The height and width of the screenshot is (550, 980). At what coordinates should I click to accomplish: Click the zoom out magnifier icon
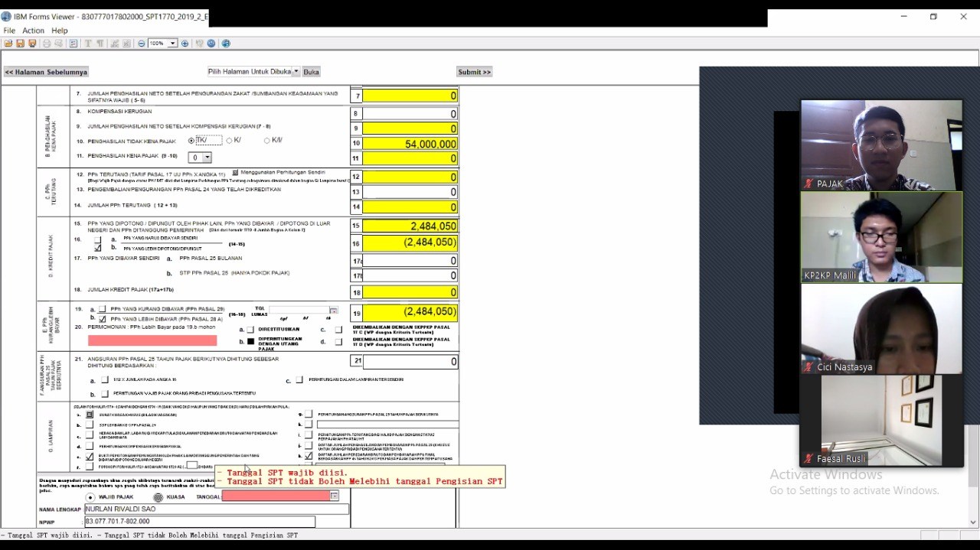coord(142,44)
